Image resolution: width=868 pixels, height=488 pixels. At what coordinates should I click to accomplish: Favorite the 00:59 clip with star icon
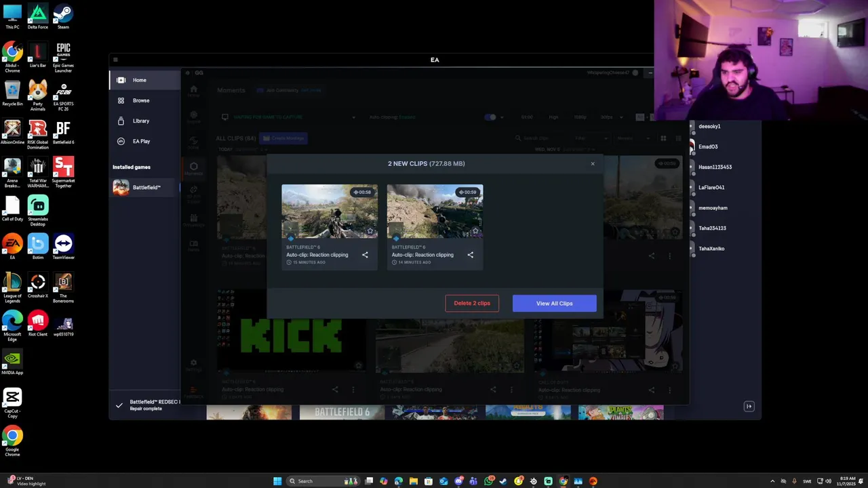coord(475,231)
